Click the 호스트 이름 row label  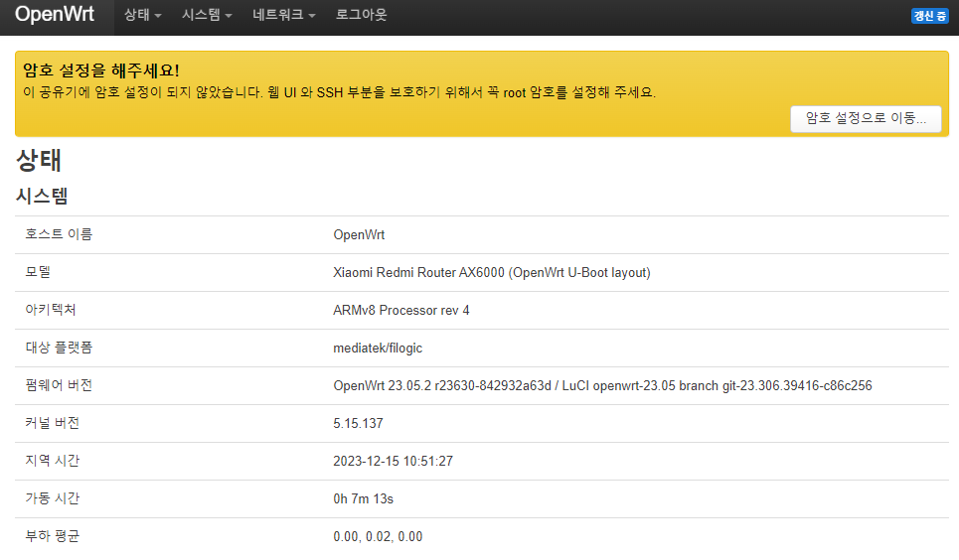[59, 234]
